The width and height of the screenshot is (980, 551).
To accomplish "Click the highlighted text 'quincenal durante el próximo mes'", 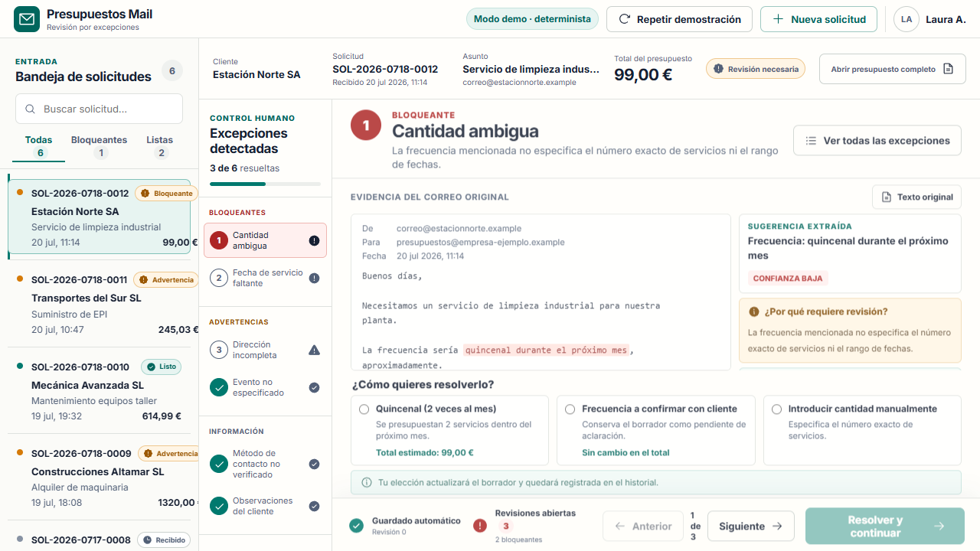I will coord(546,350).
